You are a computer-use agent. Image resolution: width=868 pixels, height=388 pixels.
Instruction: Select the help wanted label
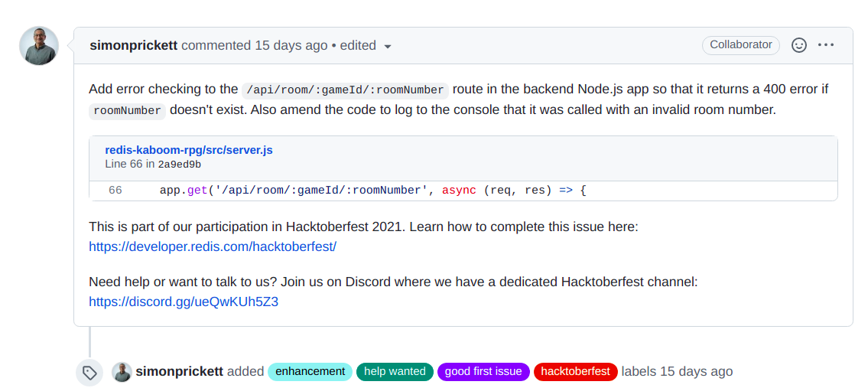point(395,371)
